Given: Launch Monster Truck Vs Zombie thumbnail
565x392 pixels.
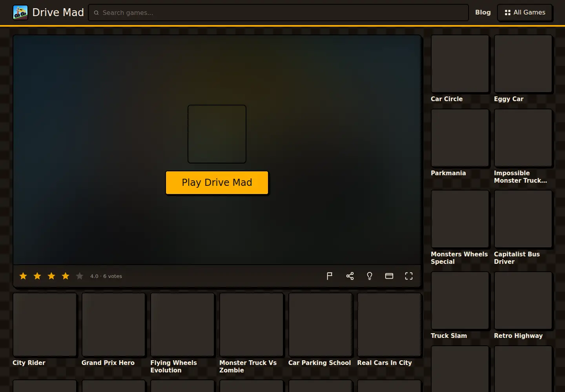Looking at the screenshot, I should click(252, 325).
